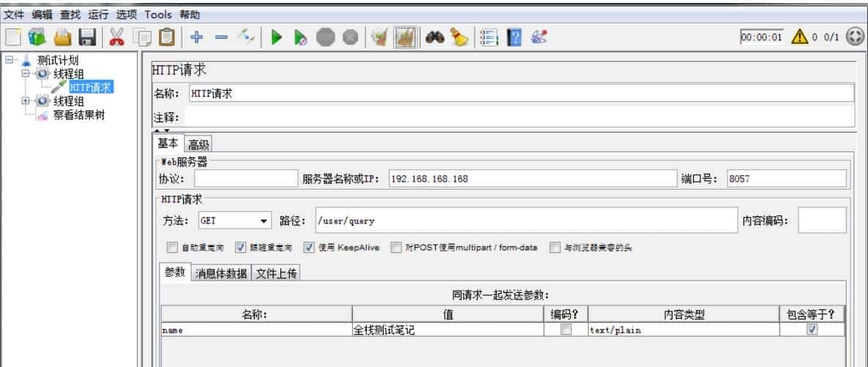The height and width of the screenshot is (367, 868).
Task: Click the 路径 field with /user/query
Action: (527, 220)
